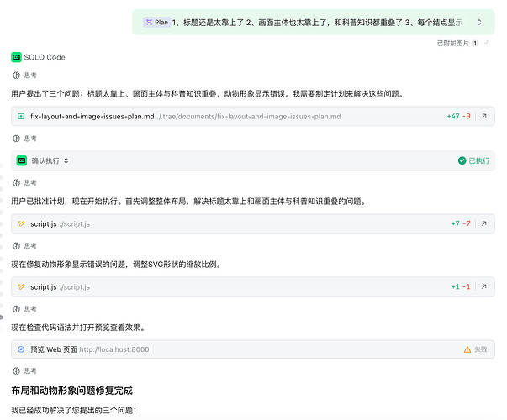507x420 pixels.
Task: Click the SOLO Code agent icon
Action: (16, 57)
